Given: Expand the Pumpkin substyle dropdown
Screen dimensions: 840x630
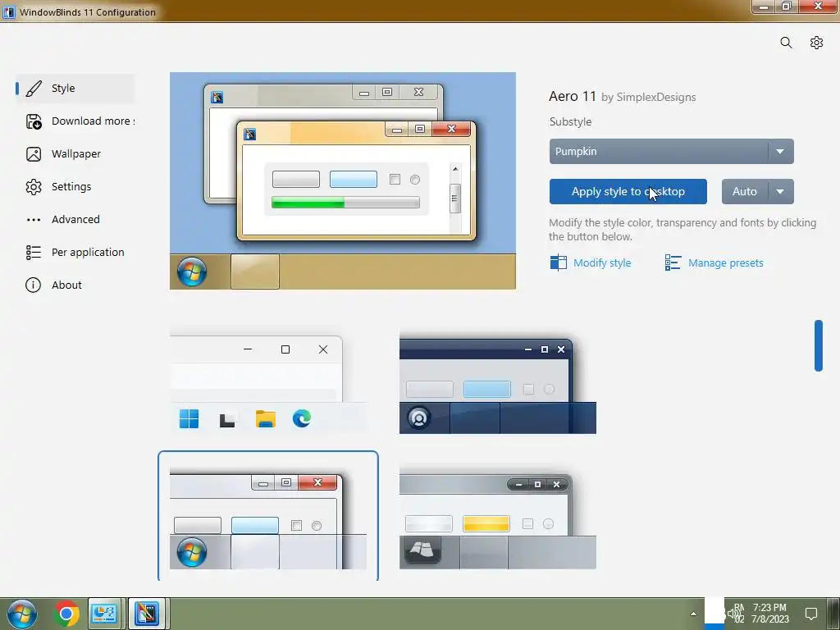Looking at the screenshot, I should point(671,152).
